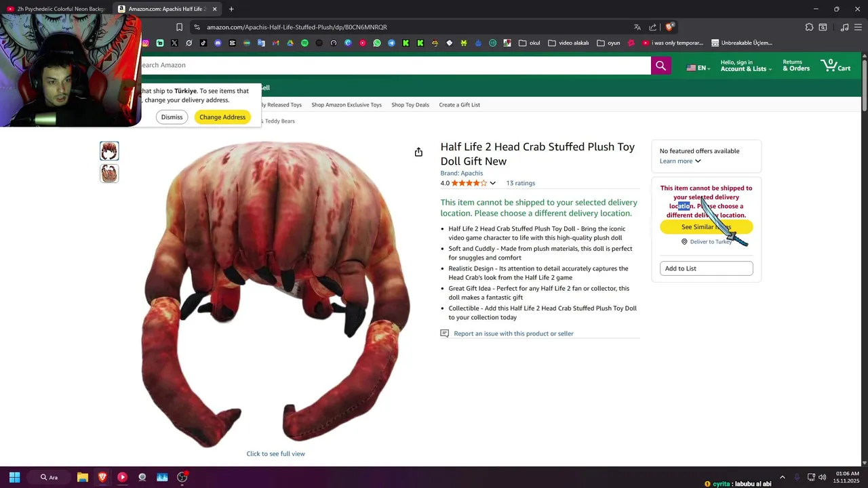This screenshot has height=488, width=868.
Task: Click the Brave Shields lion icon
Action: 669,27
